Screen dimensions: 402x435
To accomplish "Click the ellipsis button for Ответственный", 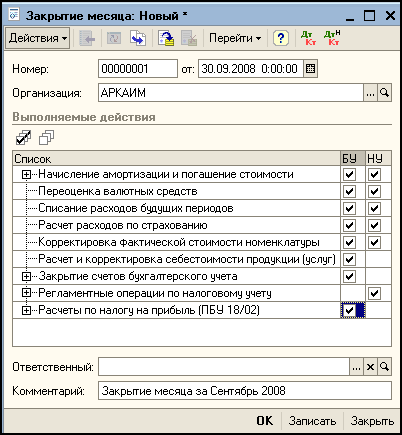I will point(356,367).
